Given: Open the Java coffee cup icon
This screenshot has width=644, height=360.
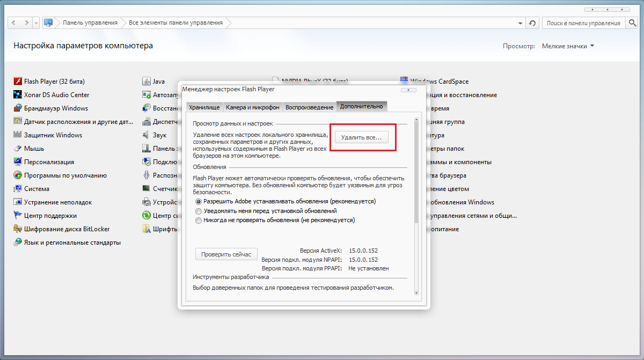Looking at the screenshot, I should tap(146, 82).
